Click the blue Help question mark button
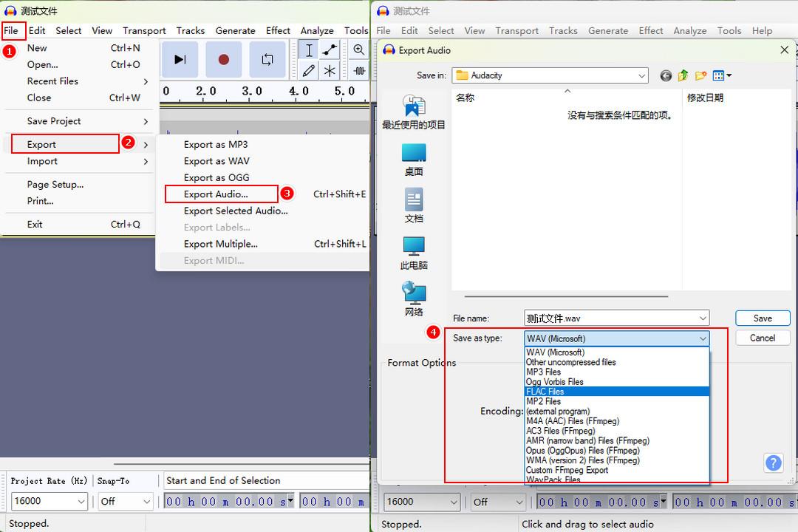Viewport: 798px width, 532px height. coord(773,463)
